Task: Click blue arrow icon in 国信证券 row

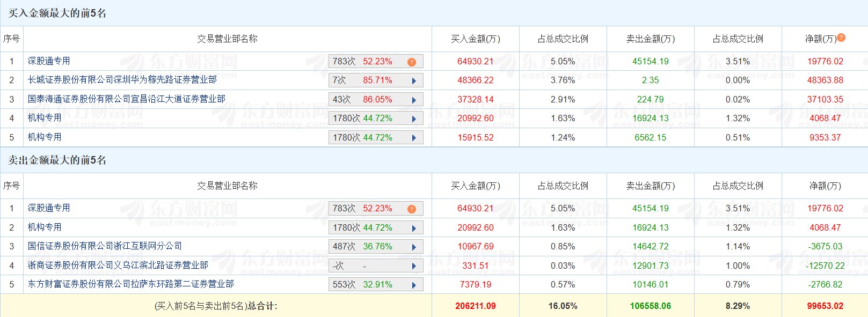Action: pos(414,247)
